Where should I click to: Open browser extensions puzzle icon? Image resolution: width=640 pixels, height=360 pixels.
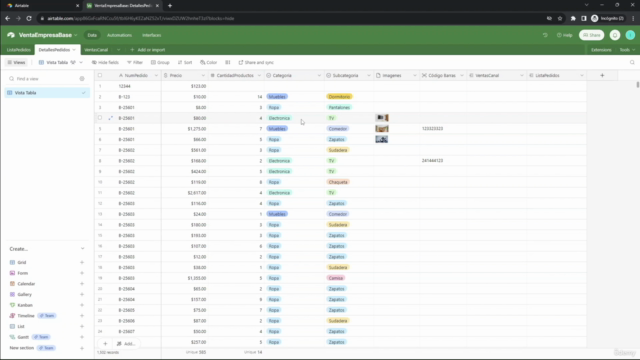[x=573, y=18]
